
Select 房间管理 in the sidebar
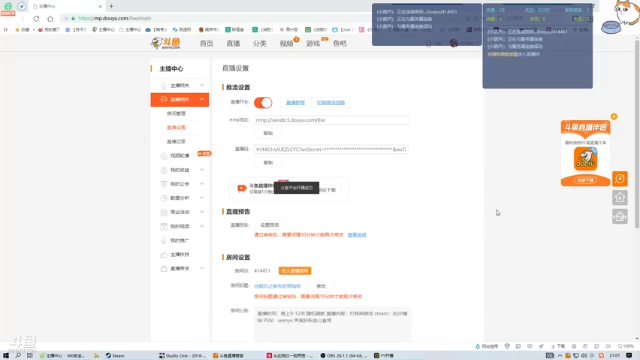coord(176,113)
